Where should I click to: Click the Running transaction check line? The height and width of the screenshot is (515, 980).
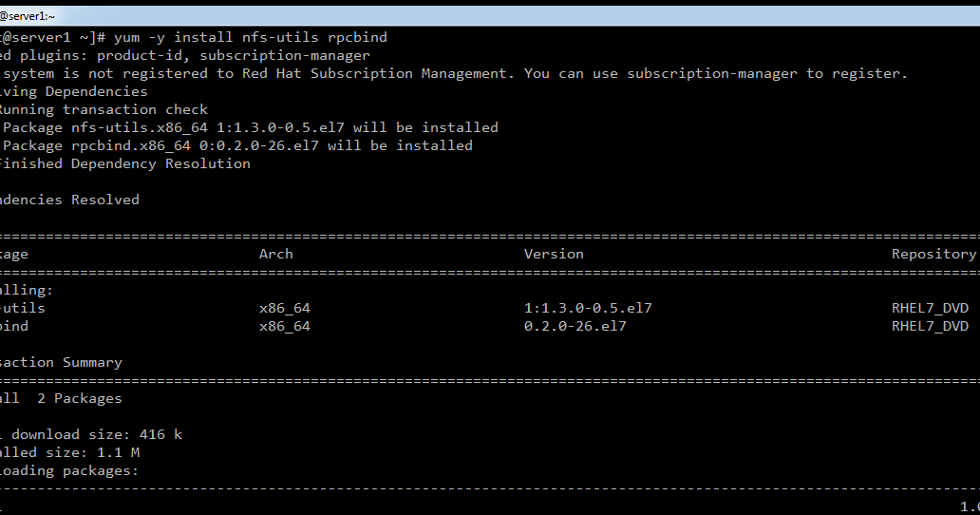[104, 109]
